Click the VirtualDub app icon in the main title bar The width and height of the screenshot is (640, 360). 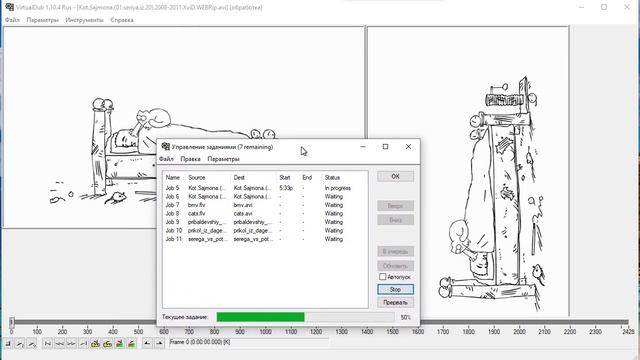(x=9, y=7)
